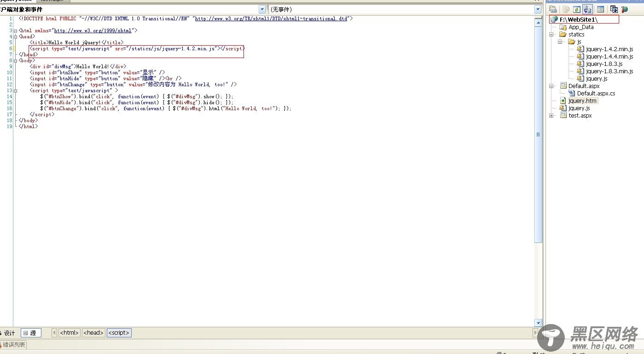644x354 pixels.
Task: Click the btnShow input code line
Action: click(97, 72)
